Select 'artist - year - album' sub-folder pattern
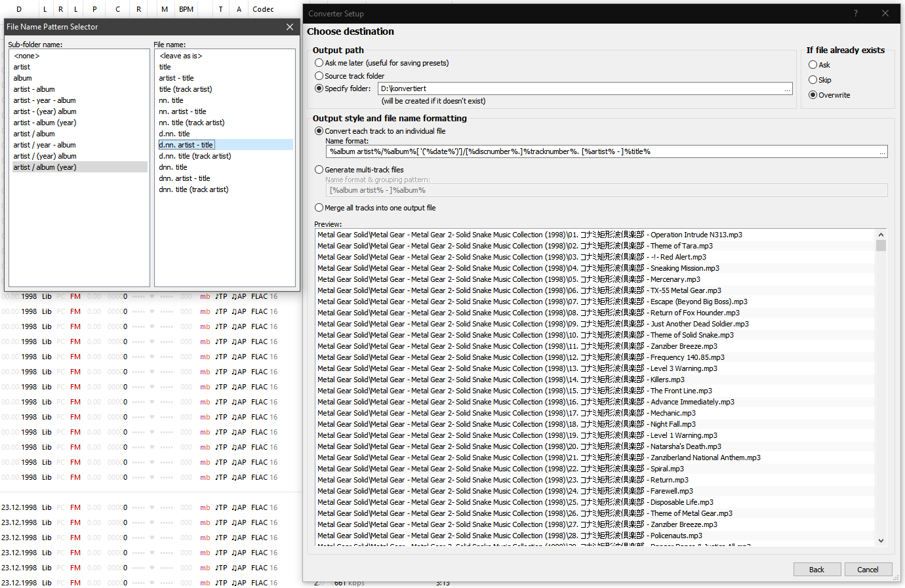This screenshot has height=588, width=905. pos(79,100)
